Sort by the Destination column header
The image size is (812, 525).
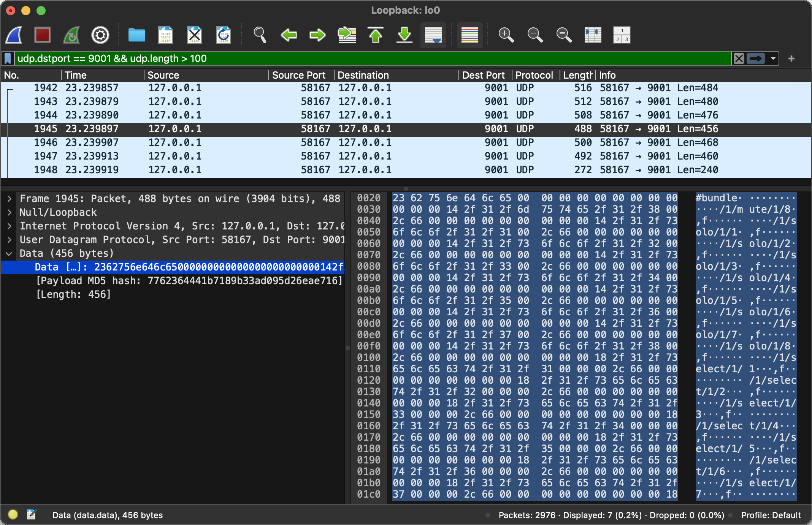click(x=396, y=75)
